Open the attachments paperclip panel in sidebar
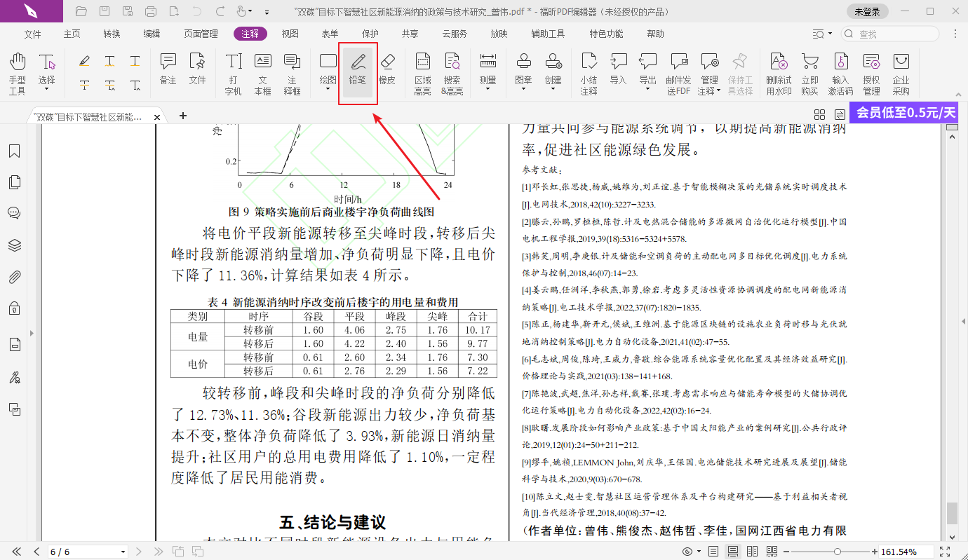 (14, 277)
